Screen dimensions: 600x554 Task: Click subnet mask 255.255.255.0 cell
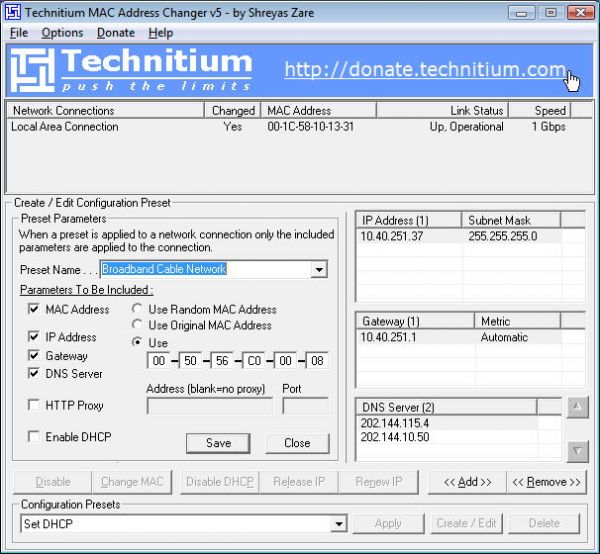coord(502,236)
